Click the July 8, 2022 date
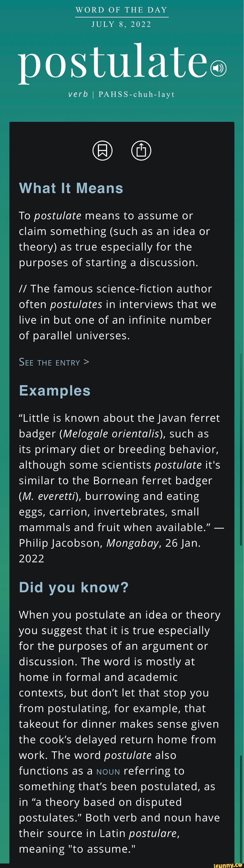Viewport: 244px width, 868px height. click(x=122, y=24)
